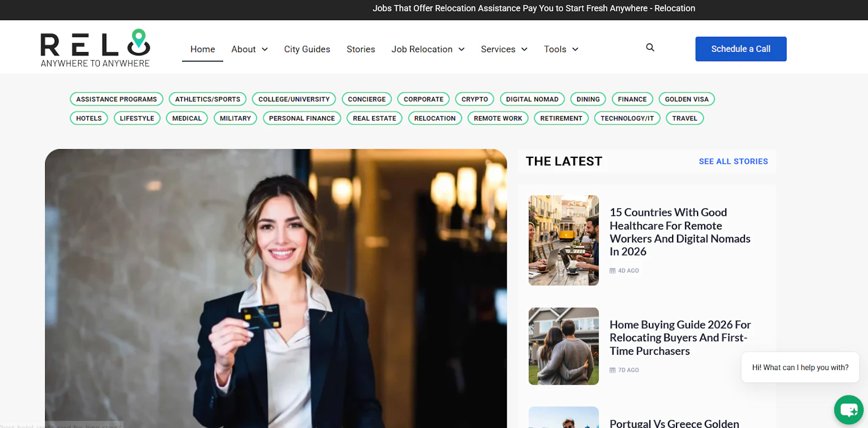Select the Hotels category tag
Image resolution: width=868 pixels, height=428 pixels.
point(89,118)
